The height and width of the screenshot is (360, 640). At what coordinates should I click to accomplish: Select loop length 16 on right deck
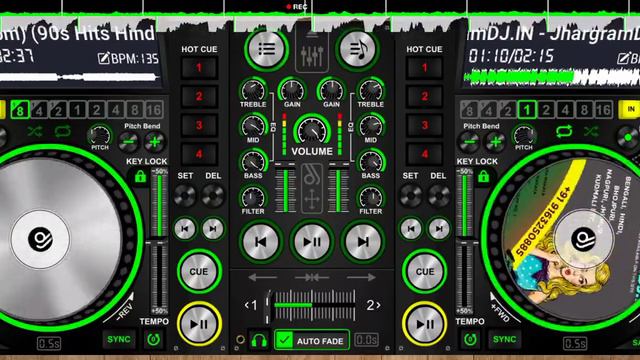[x=604, y=110]
